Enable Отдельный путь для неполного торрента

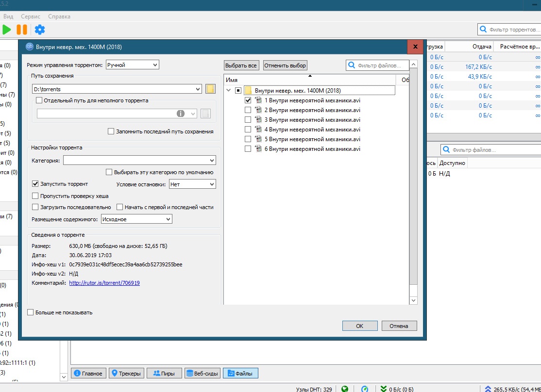click(39, 100)
